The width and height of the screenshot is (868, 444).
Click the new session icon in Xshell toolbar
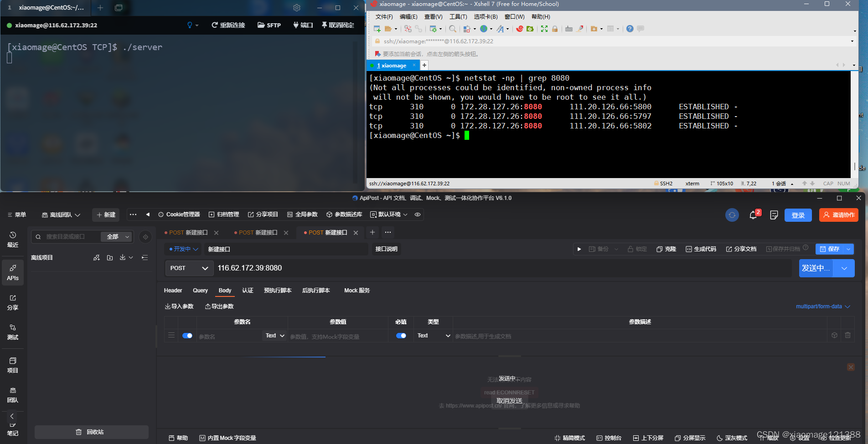(377, 29)
